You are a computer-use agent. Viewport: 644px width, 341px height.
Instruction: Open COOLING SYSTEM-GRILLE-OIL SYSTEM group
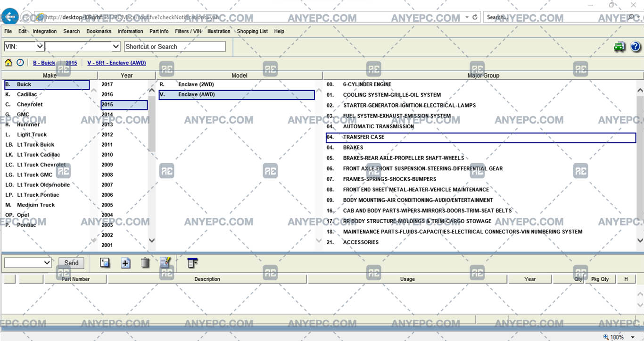tap(392, 95)
